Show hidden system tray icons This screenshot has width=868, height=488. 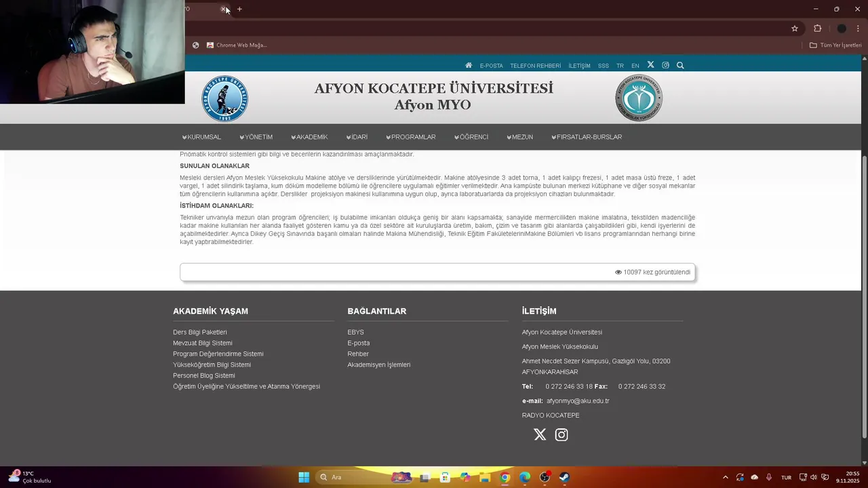725,477
